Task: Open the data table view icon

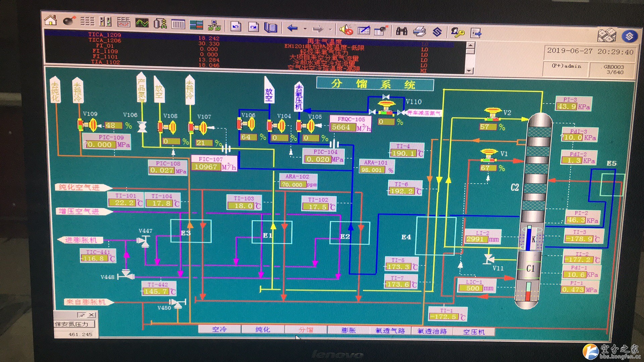Action: coord(178,24)
